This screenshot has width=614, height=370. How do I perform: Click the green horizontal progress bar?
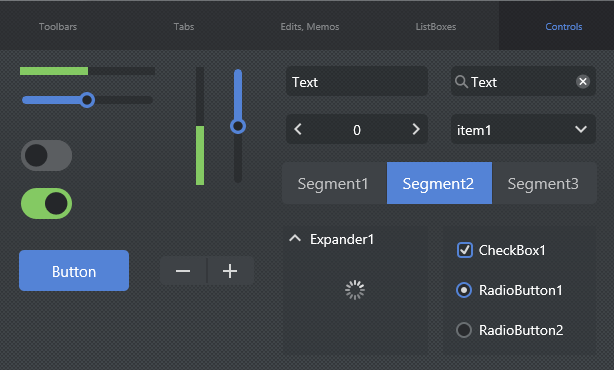click(x=87, y=71)
